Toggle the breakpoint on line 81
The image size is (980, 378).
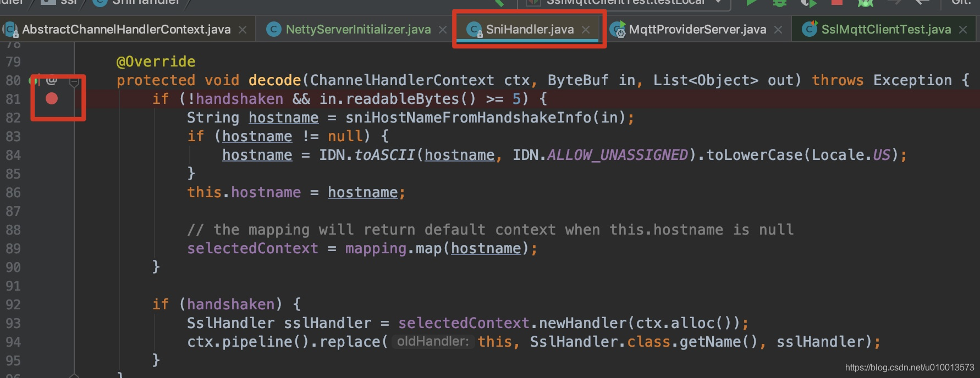coord(52,98)
